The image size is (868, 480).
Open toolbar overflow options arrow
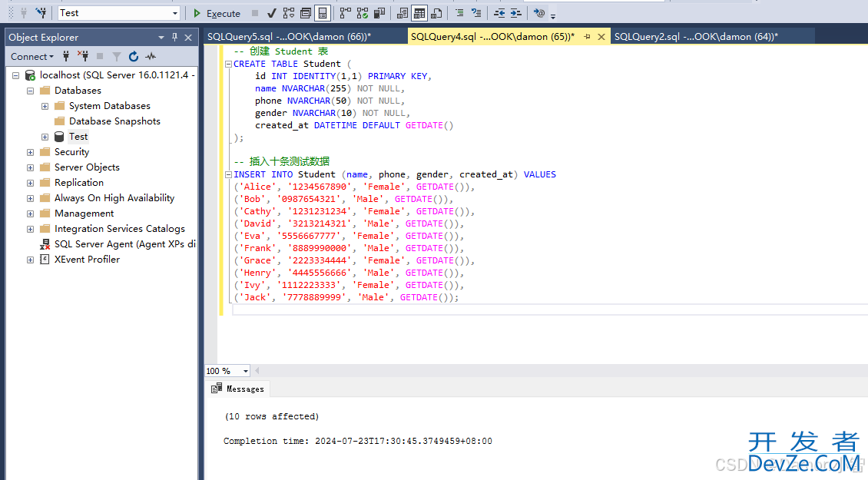[x=553, y=15]
